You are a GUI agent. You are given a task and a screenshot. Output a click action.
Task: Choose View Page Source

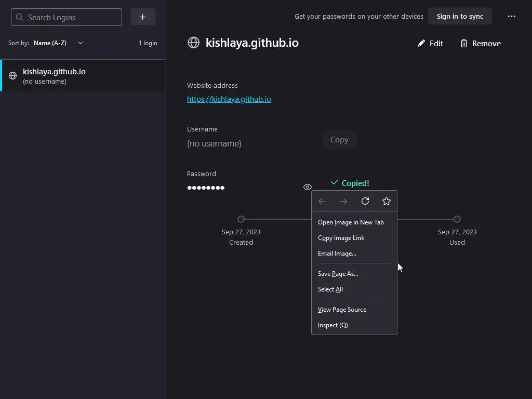click(x=342, y=310)
